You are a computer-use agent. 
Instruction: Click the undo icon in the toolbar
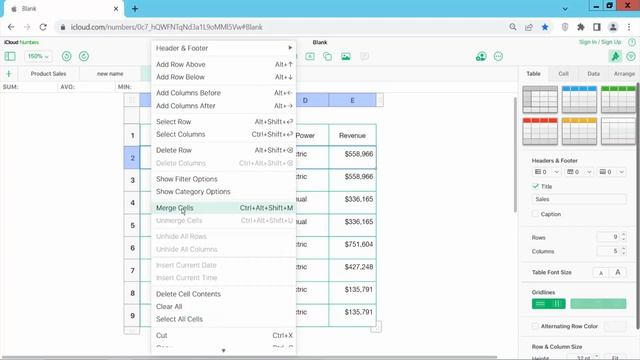67,56
